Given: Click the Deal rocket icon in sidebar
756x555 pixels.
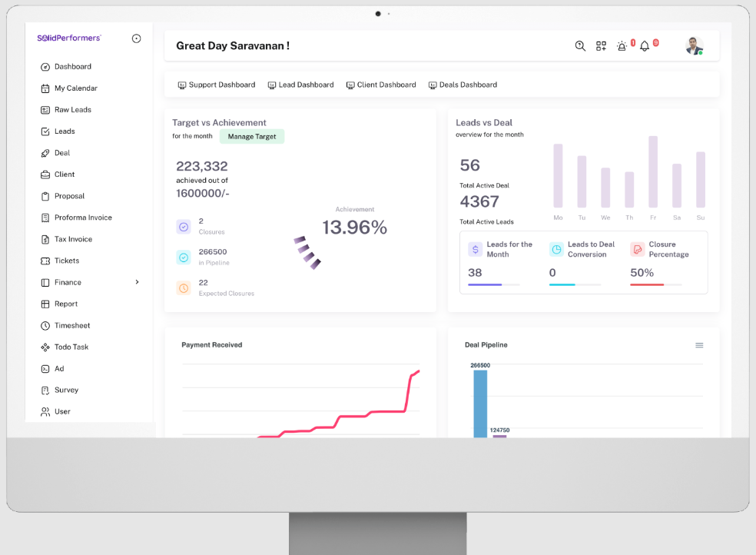Looking at the screenshot, I should tap(45, 153).
